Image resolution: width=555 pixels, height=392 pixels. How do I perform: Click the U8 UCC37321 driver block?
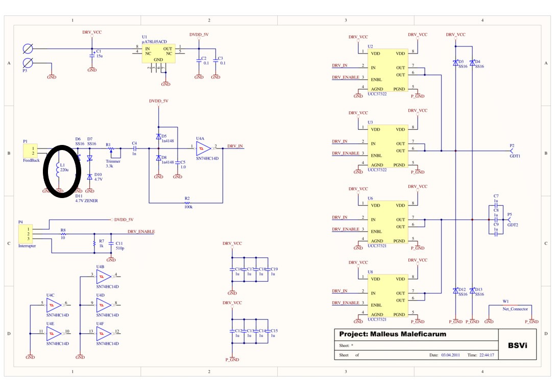[x=388, y=297]
